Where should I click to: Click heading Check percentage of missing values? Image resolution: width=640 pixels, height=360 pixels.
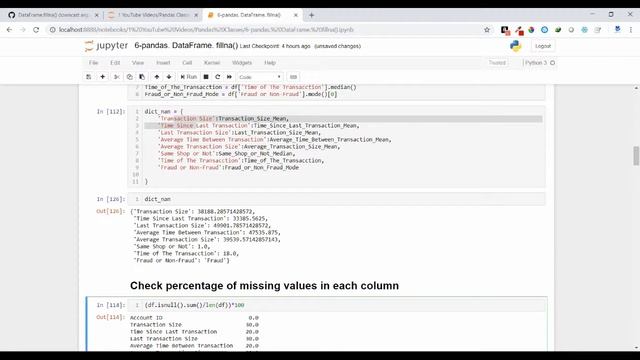pos(264,286)
